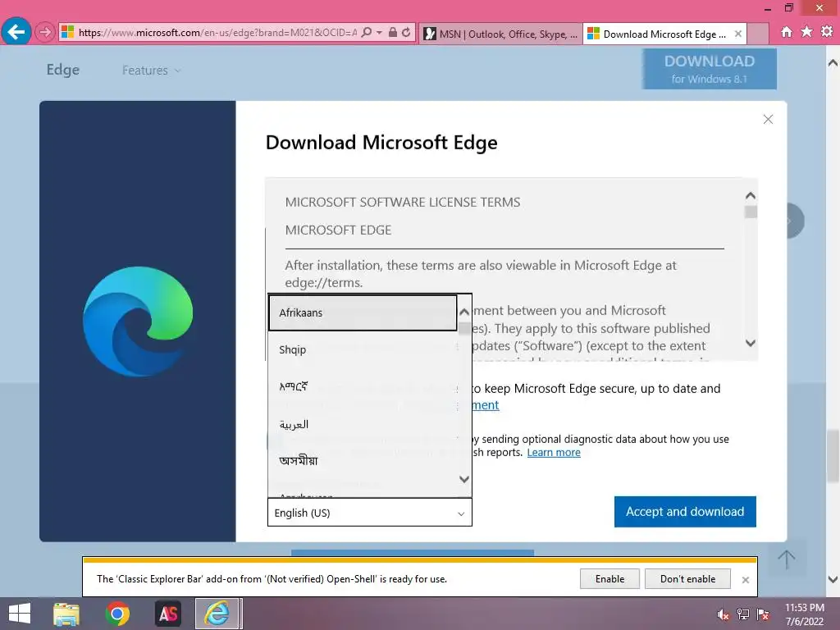Image resolution: width=840 pixels, height=630 pixels.
Task: Choose the Assamese language option
Action: (362, 461)
